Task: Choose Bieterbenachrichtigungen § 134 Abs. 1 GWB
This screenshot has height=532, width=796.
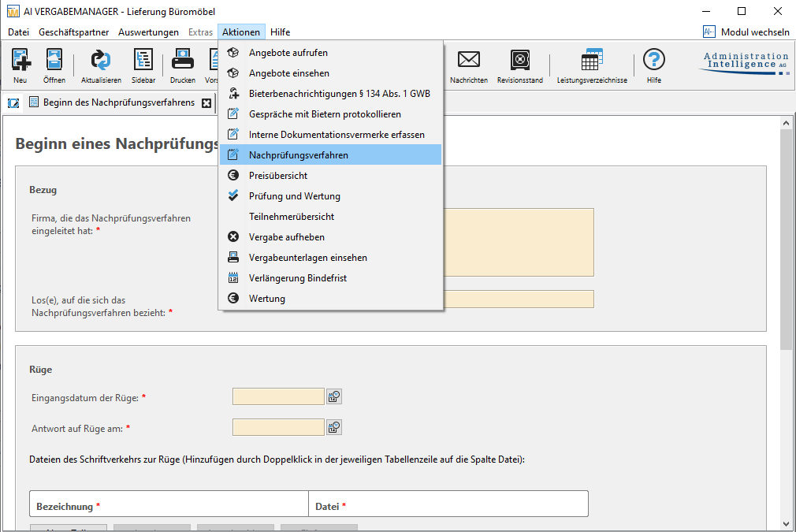Action: 330,94
